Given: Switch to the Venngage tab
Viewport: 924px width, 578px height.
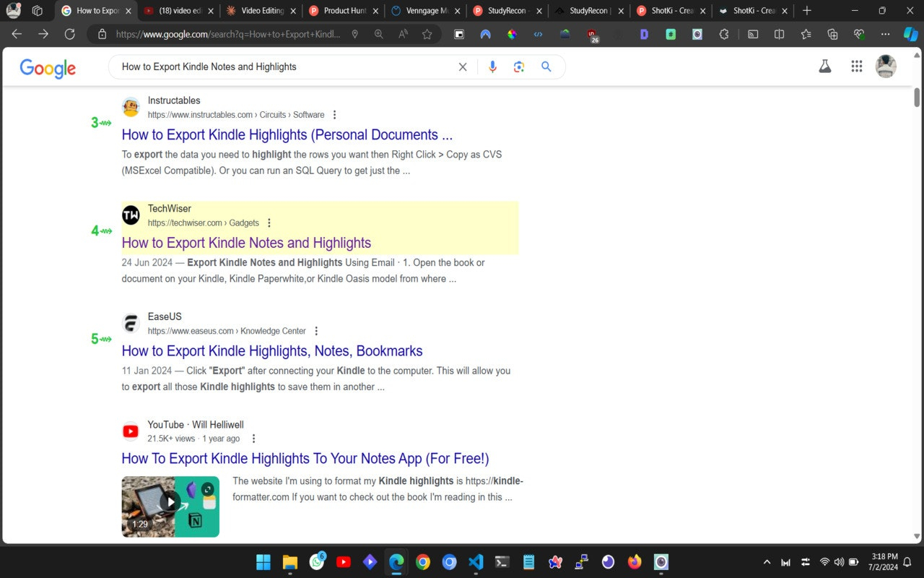Looking at the screenshot, I should pos(425,11).
